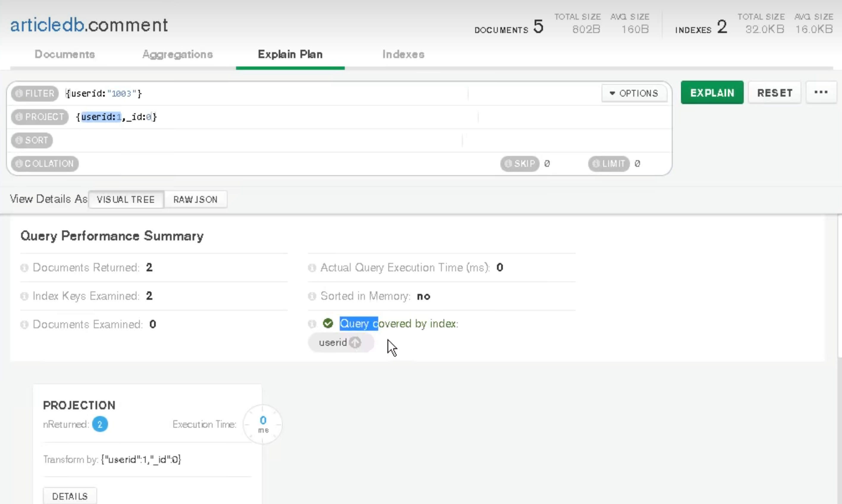Run the query with the EXPLAIN button
842x504 pixels.
click(x=712, y=93)
